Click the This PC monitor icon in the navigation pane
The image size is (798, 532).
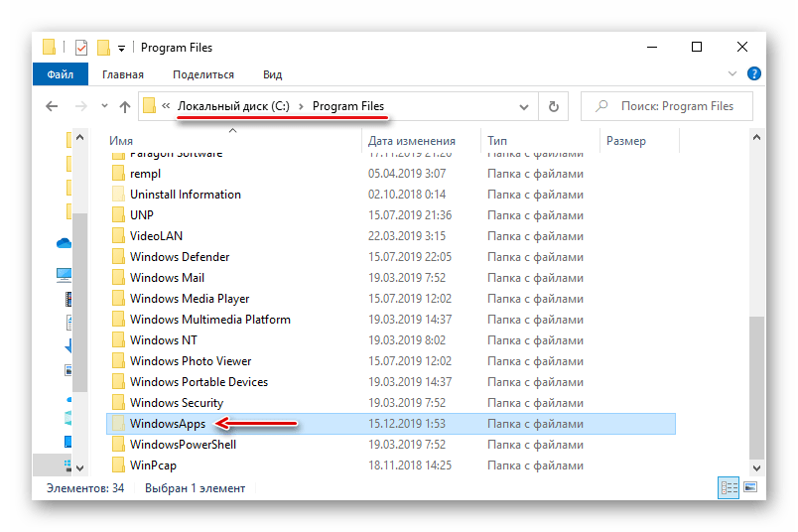pyautogui.click(x=65, y=274)
